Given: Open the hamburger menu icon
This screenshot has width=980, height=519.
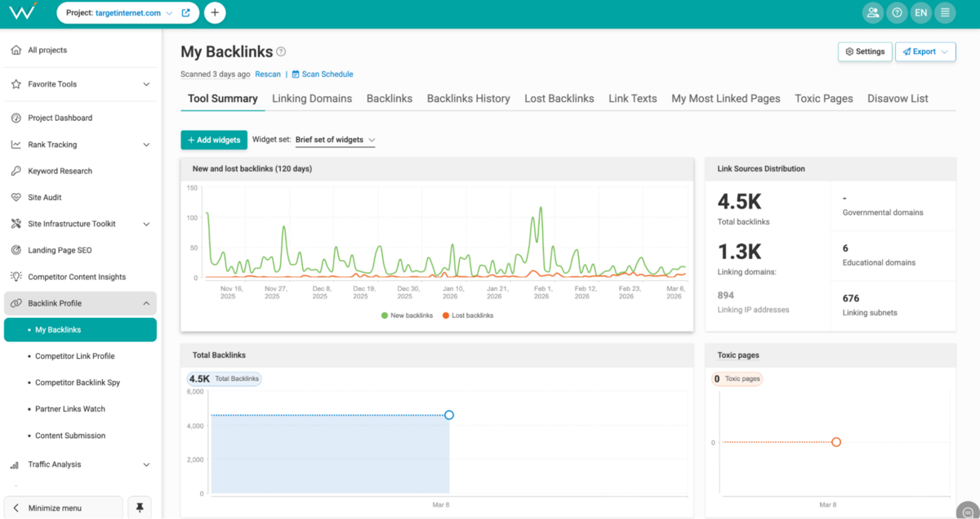Looking at the screenshot, I should click(x=945, y=13).
